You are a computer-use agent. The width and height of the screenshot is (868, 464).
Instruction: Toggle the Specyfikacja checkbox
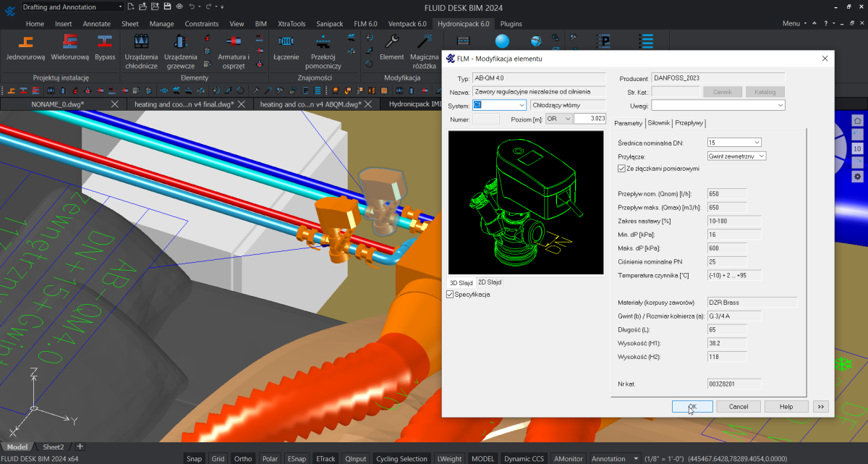point(451,295)
